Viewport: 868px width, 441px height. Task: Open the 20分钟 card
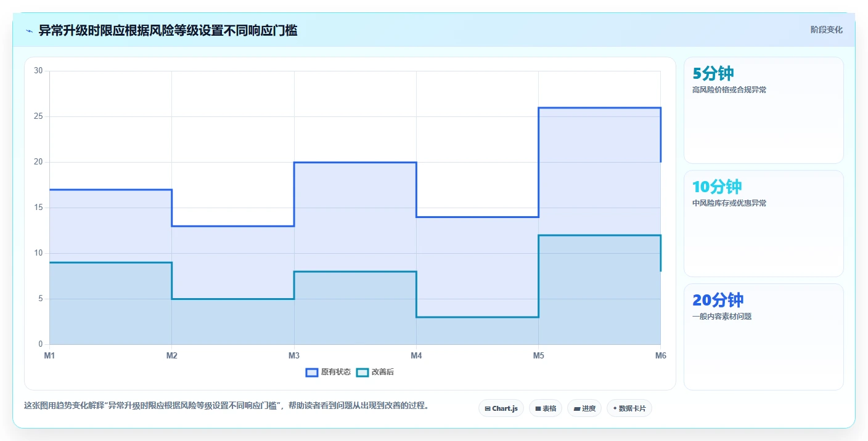(764, 337)
